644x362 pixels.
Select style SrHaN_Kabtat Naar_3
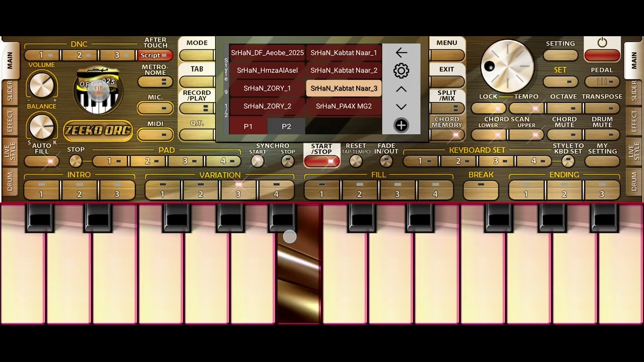(344, 88)
